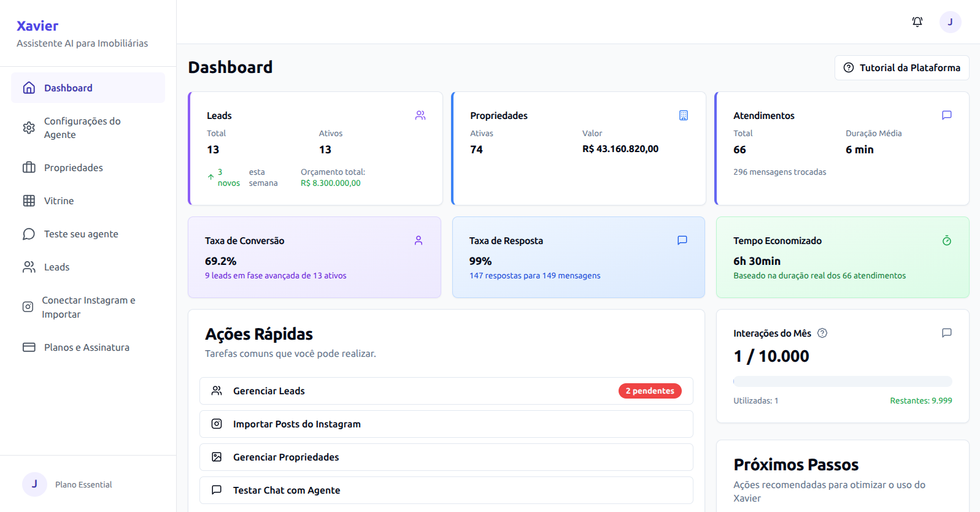Click the chat icon in Testar Chat row
Viewport: 980px width, 512px height.
tap(217, 490)
